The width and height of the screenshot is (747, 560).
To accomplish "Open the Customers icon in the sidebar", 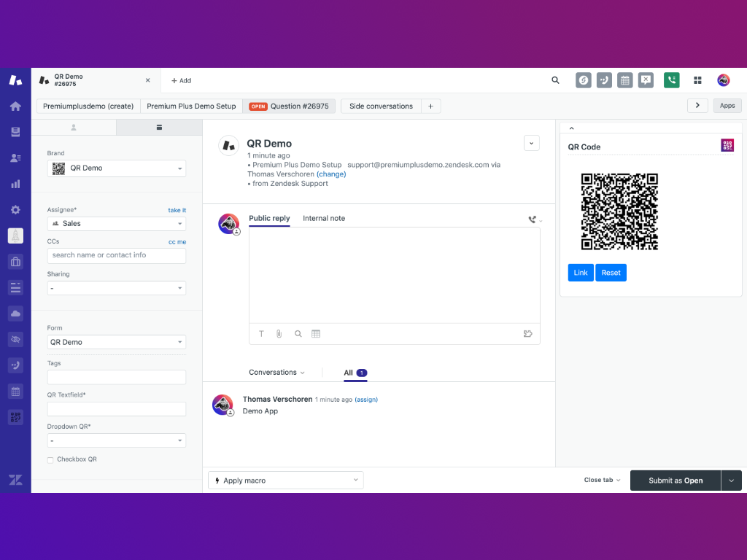I will coord(15,157).
